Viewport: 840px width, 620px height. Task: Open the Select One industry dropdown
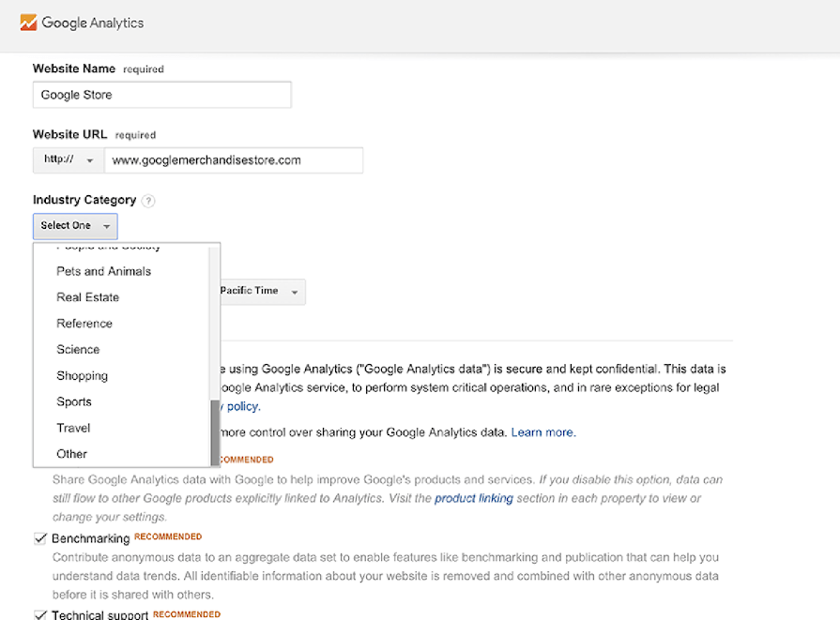[75, 226]
